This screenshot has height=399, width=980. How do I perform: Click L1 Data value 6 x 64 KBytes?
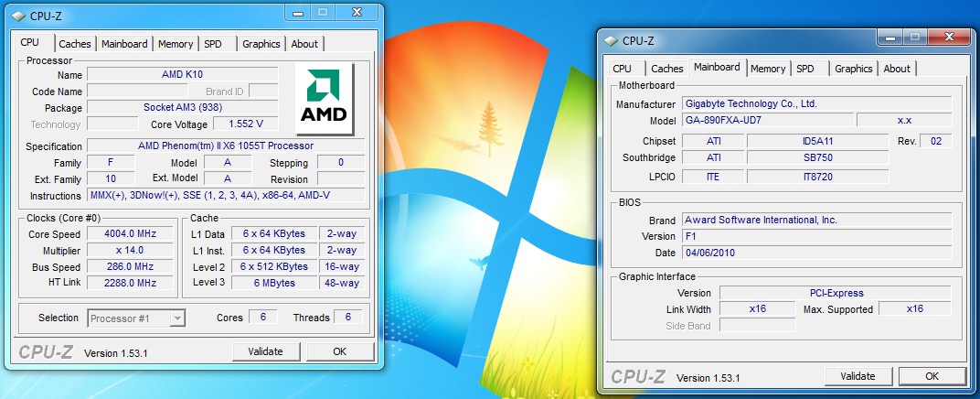[274, 233]
